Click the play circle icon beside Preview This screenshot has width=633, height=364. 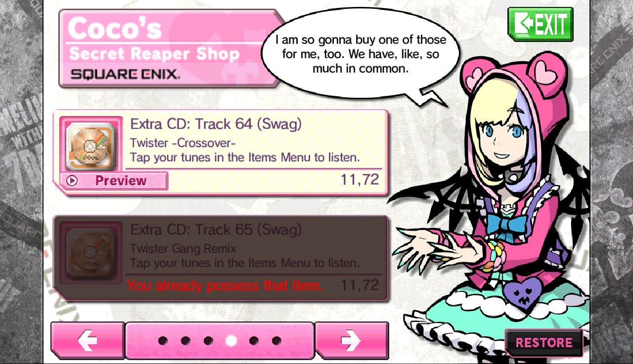(x=72, y=181)
